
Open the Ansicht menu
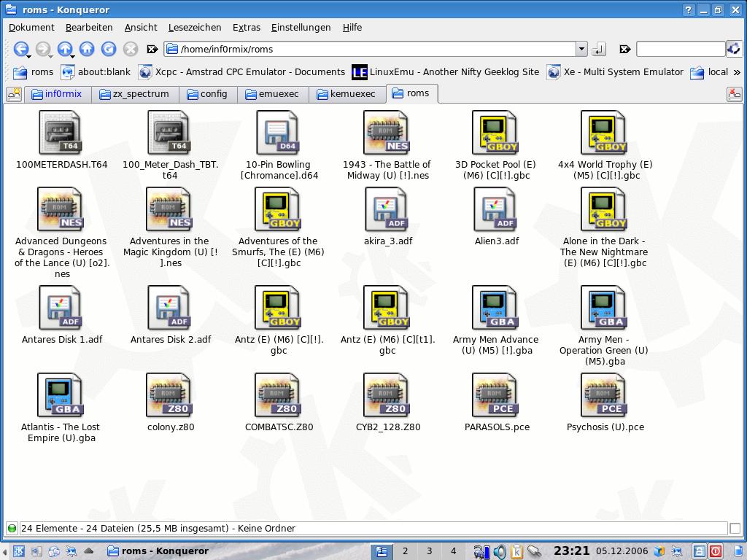[141, 27]
